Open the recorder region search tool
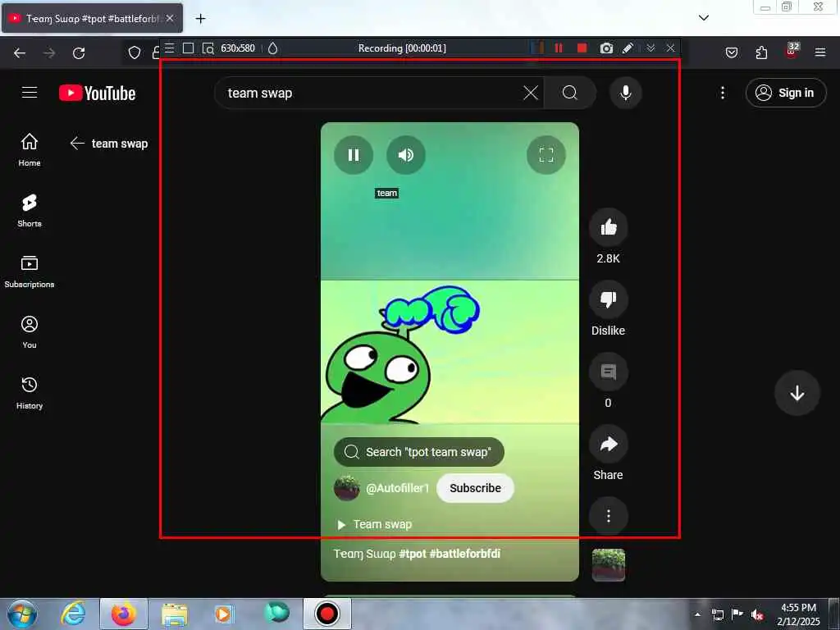Image resolution: width=840 pixels, height=630 pixels. tap(208, 48)
